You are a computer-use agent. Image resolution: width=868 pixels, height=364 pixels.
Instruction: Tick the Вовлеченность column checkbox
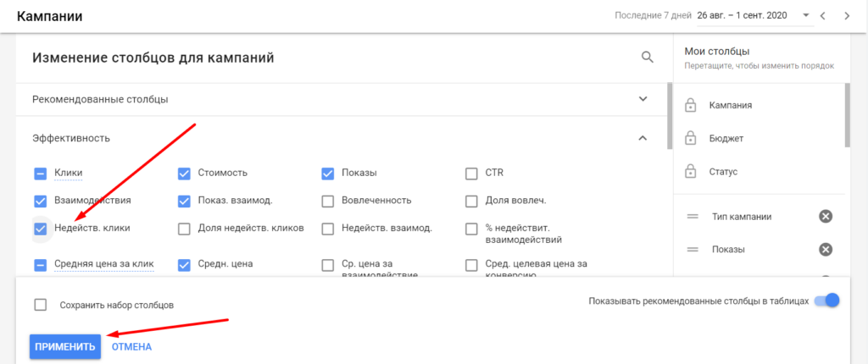[x=327, y=201]
